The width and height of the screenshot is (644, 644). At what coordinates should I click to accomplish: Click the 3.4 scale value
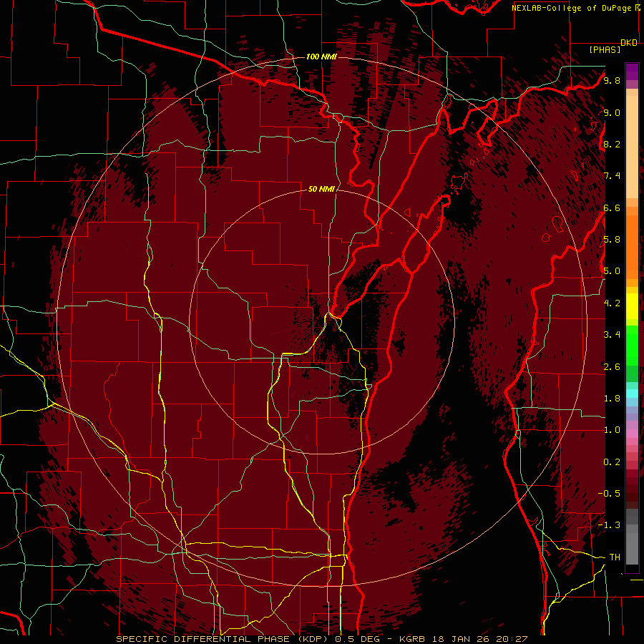612,335
